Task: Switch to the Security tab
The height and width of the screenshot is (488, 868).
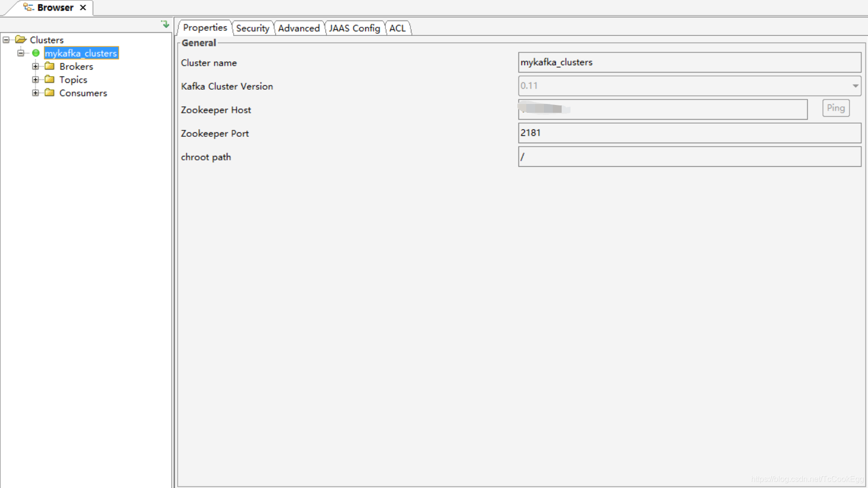Action: [x=252, y=28]
